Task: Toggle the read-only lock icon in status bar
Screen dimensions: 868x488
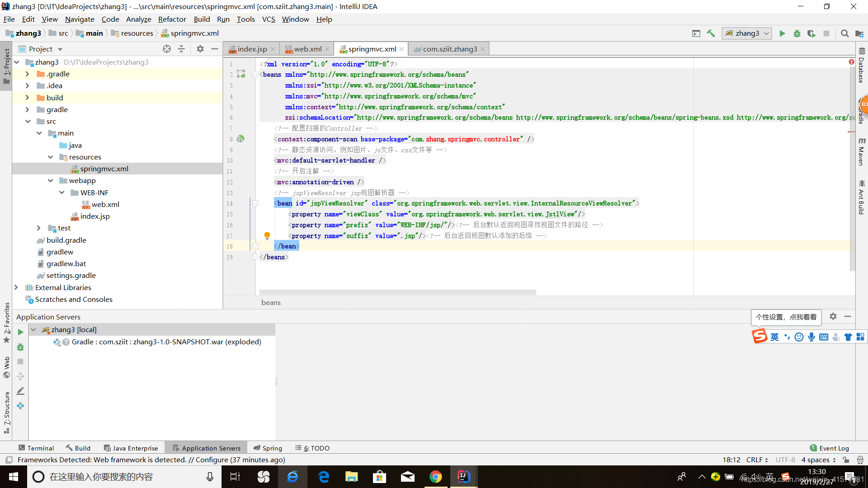Action: (x=846, y=460)
